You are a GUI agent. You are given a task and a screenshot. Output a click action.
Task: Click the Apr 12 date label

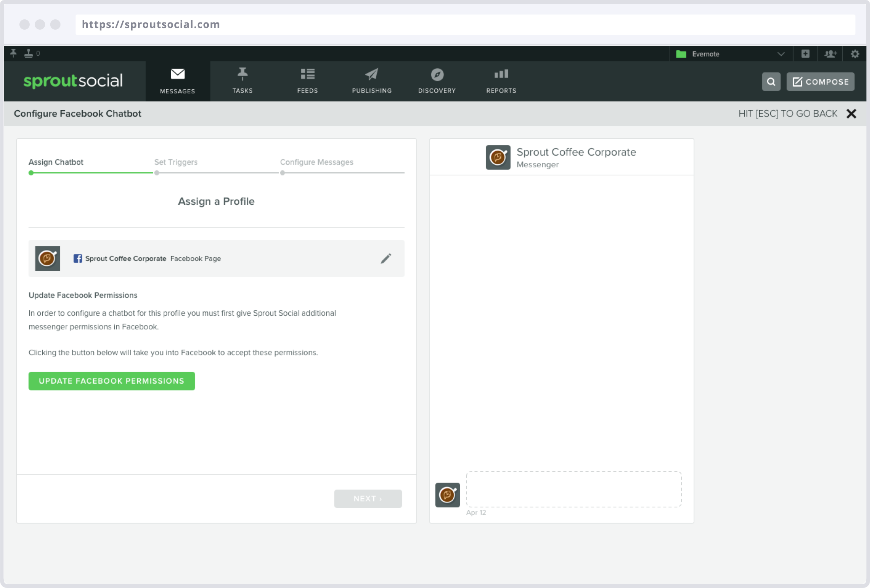pyautogui.click(x=476, y=513)
